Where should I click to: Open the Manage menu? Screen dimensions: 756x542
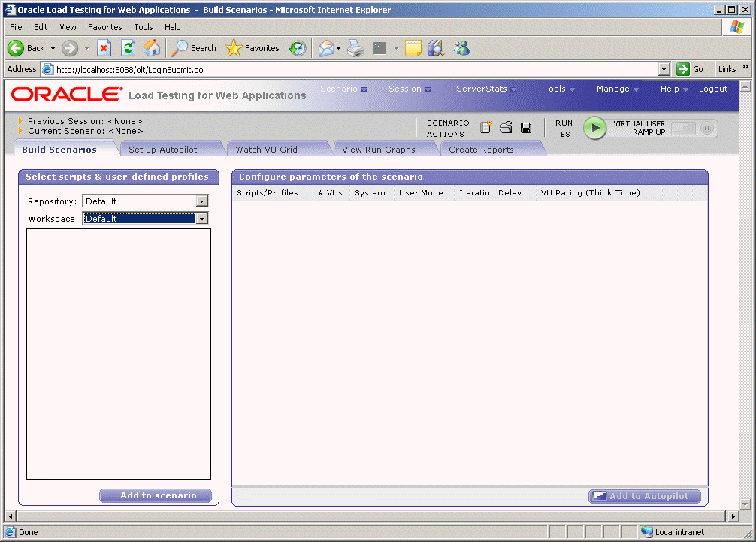pyautogui.click(x=615, y=89)
